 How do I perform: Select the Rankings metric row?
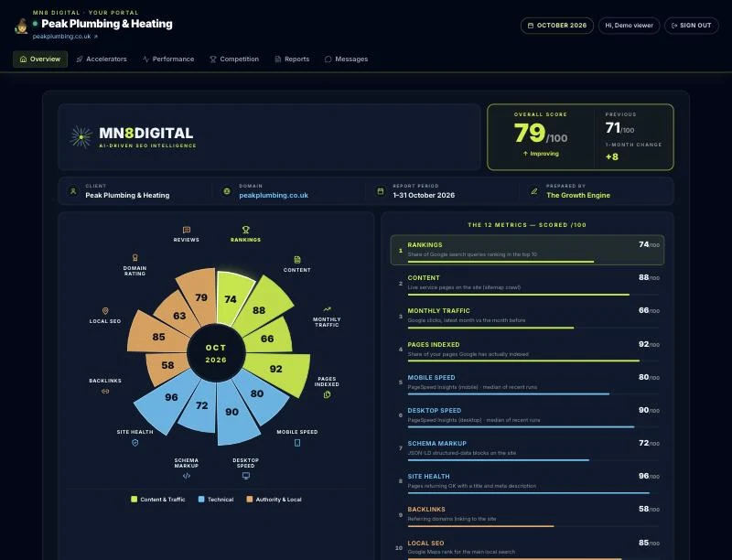[527, 250]
